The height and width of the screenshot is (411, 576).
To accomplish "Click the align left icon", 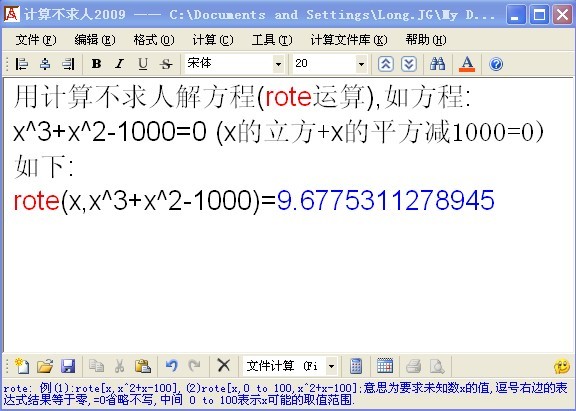I will (22, 64).
